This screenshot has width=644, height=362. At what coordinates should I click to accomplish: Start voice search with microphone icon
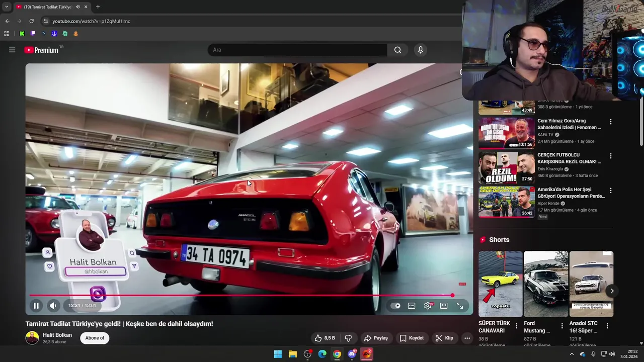pyautogui.click(x=421, y=50)
